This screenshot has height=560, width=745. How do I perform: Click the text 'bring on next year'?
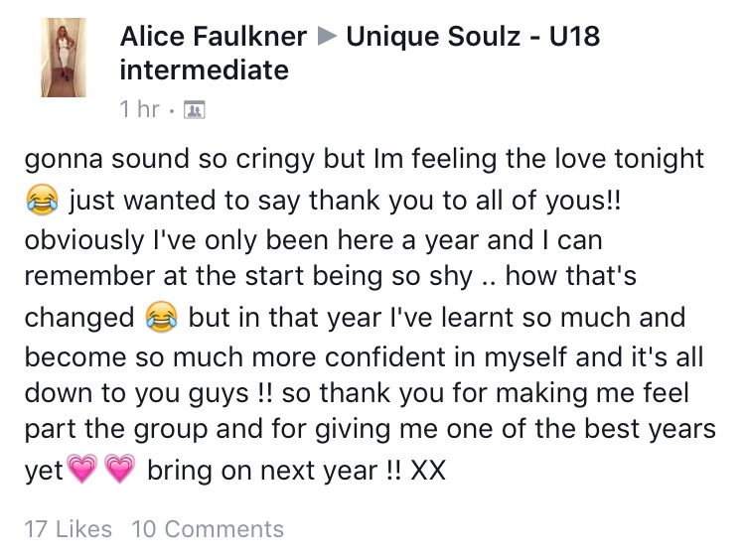tap(262, 471)
